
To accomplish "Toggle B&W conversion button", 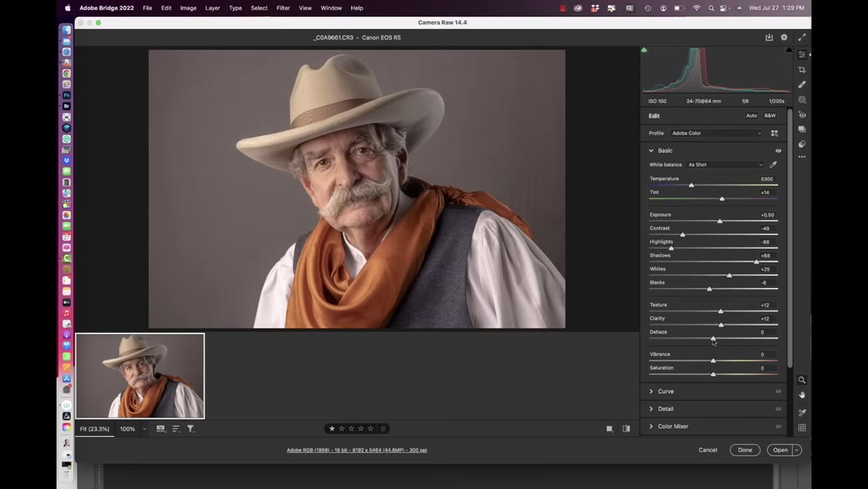I will click(770, 116).
